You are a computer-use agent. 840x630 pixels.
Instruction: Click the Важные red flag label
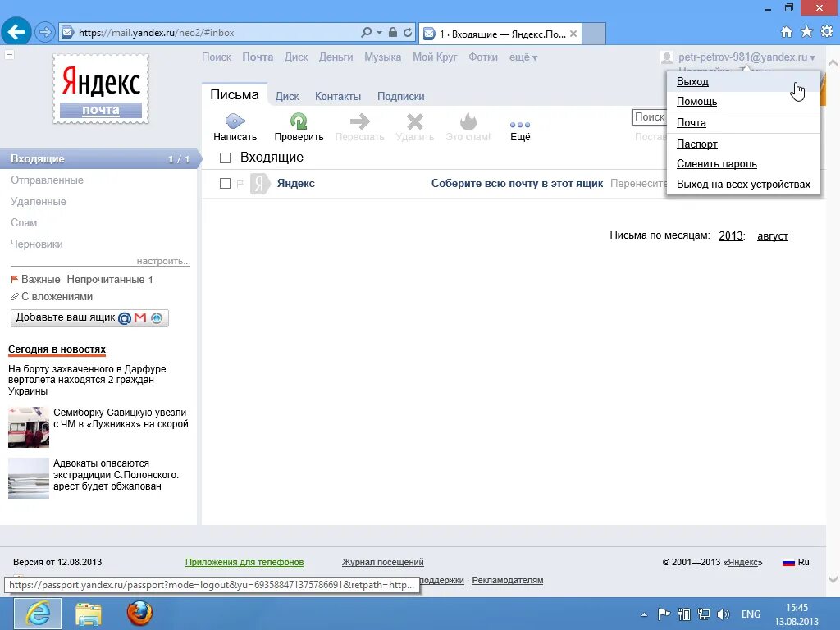pos(35,279)
